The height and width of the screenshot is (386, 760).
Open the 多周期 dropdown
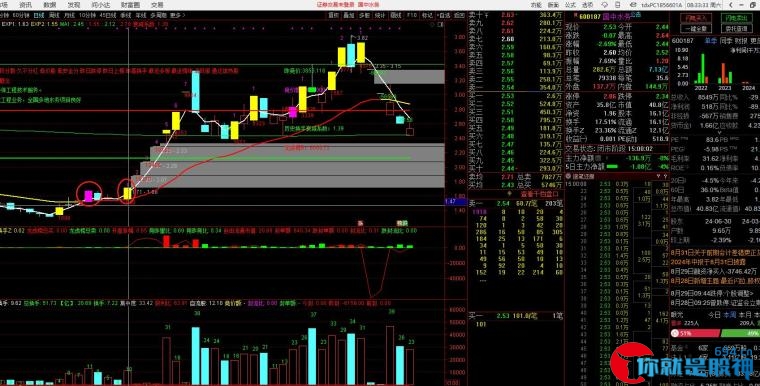click(157, 15)
